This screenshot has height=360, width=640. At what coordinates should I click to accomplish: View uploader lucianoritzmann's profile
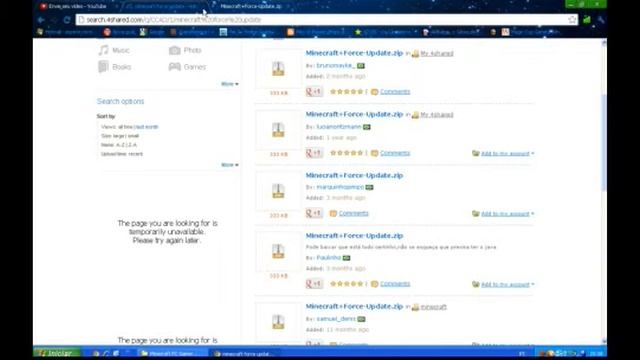pyautogui.click(x=339, y=127)
